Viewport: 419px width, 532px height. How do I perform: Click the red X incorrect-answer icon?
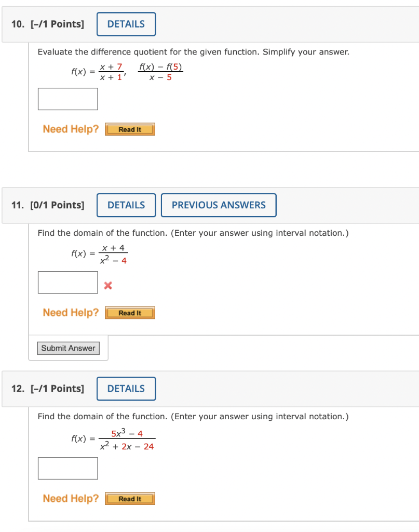[x=107, y=285]
